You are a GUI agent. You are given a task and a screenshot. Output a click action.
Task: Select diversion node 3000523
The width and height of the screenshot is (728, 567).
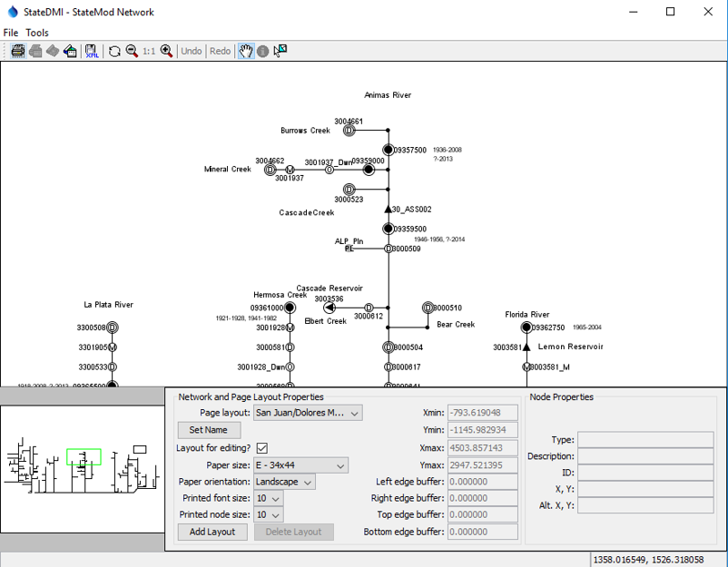349,190
